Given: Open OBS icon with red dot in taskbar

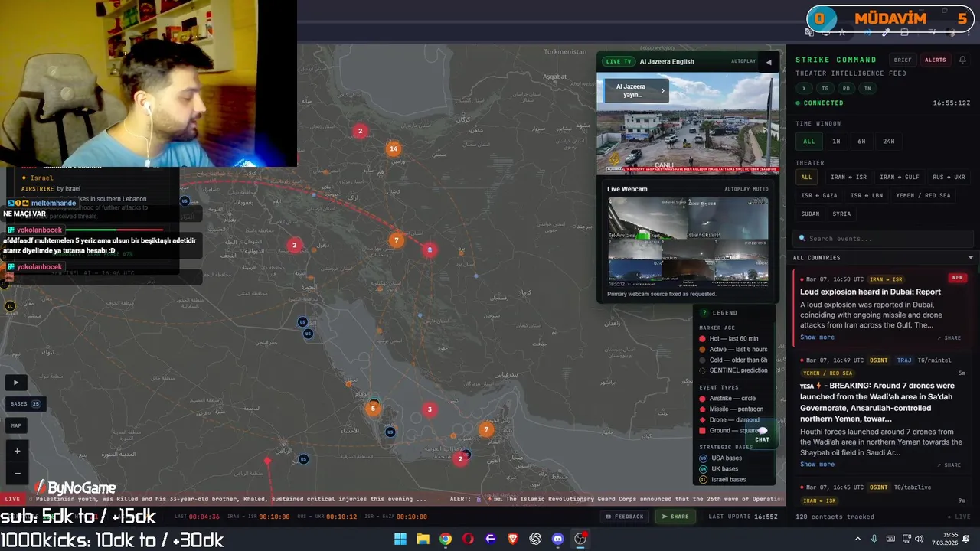Looking at the screenshot, I should click(x=580, y=539).
